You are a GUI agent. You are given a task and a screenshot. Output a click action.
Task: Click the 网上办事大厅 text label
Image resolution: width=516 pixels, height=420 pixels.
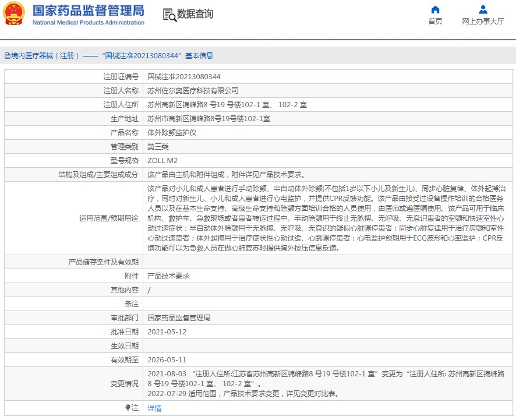483,22
